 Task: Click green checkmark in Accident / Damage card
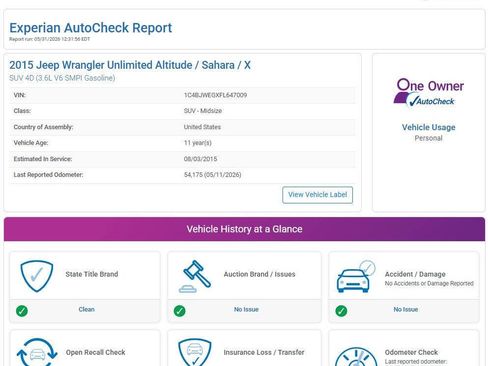tap(341, 311)
